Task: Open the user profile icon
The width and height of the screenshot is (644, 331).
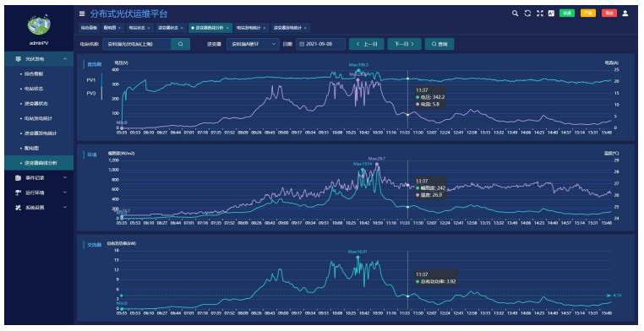Action: (625, 14)
